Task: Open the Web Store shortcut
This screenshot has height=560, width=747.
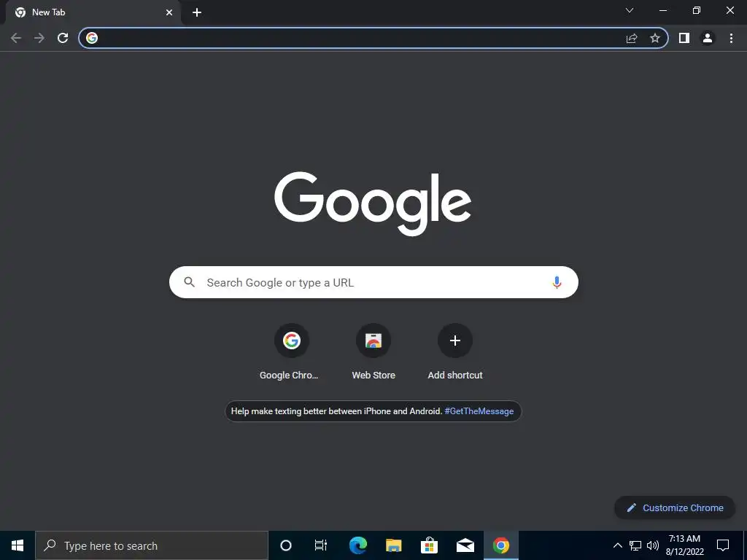Action: (373, 352)
